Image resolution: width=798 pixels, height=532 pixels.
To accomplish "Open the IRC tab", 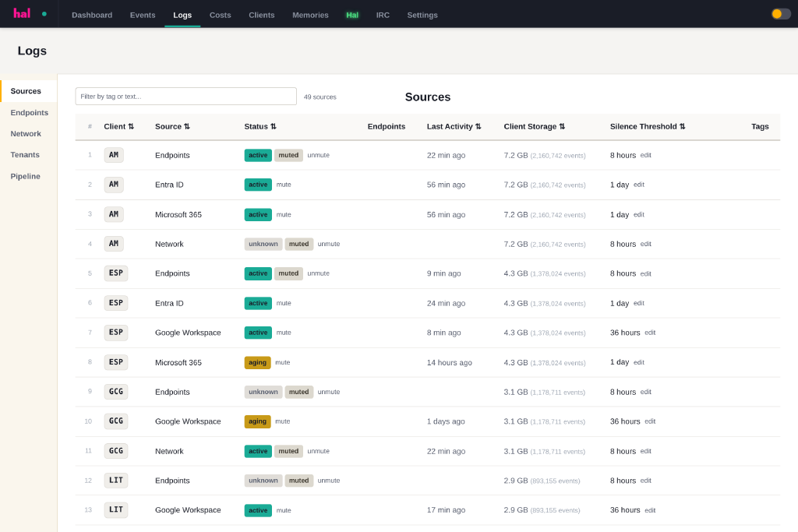I will click(383, 16).
